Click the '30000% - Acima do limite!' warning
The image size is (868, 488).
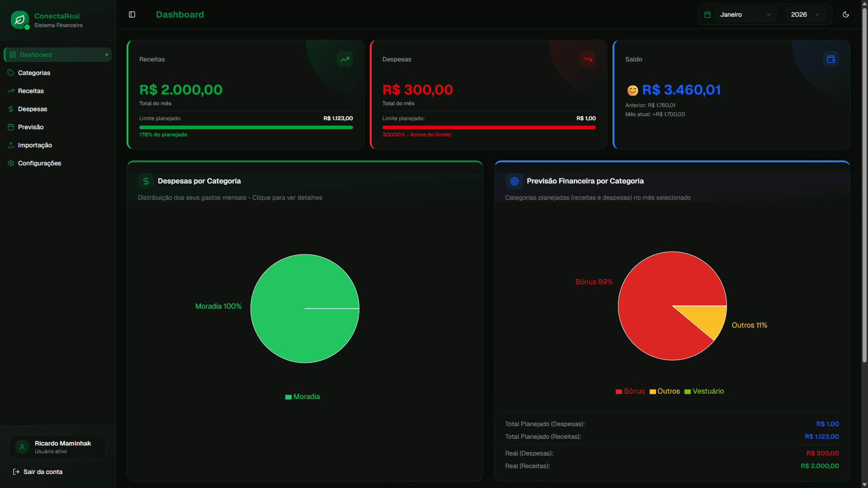[417, 135]
